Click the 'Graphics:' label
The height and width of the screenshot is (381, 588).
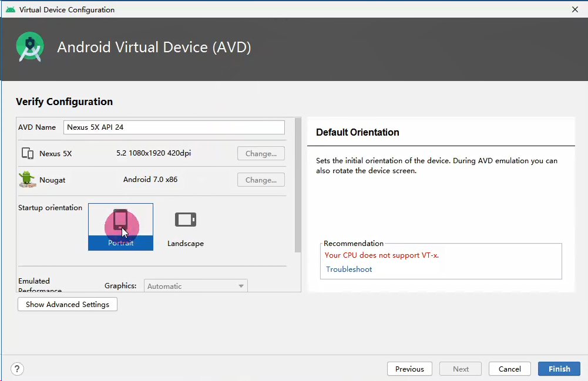tap(120, 286)
